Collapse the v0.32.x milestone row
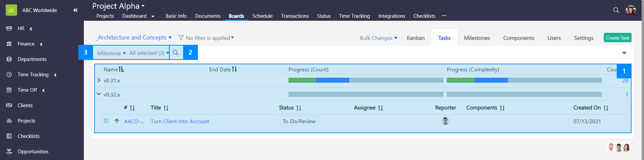Viewport: 644px width, 160px height. (99, 94)
